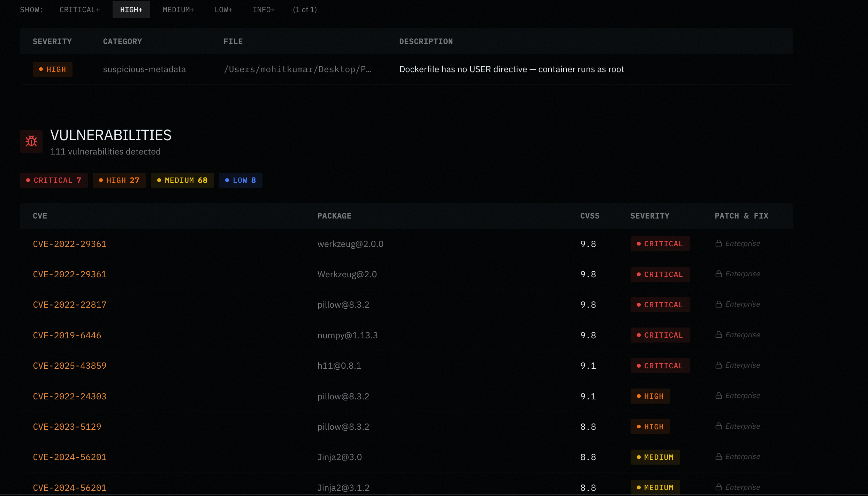Filter vulnerabilities by MEDIUM 68 badge
The height and width of the screenshot is (496, 868).
pyautogui.click(x=182, y=180)
